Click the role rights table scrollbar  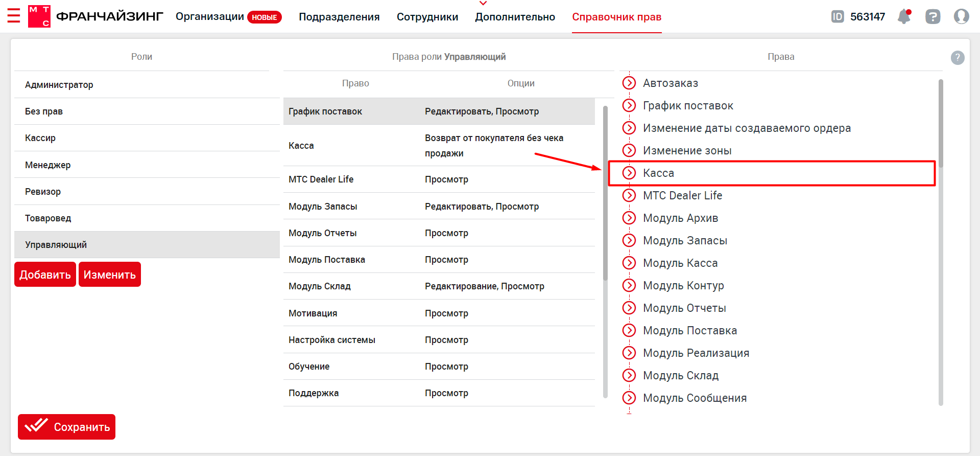(x=605, y=193)
